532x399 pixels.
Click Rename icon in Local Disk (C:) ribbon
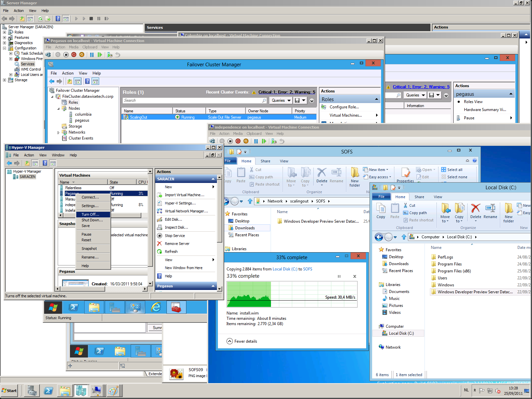490,211
